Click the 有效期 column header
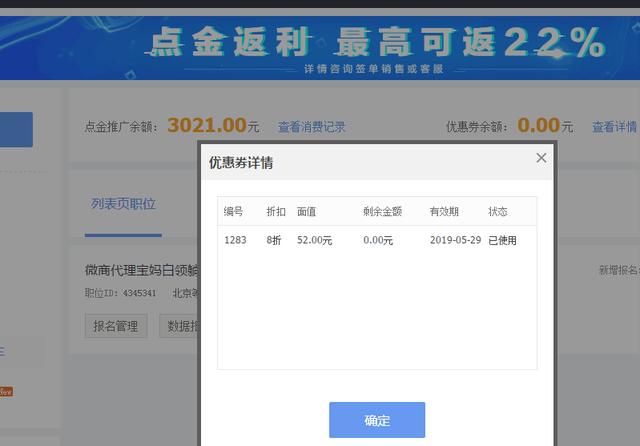Image resolution: width=640 pixels, height=446 pixels. [x=444, y=212]
